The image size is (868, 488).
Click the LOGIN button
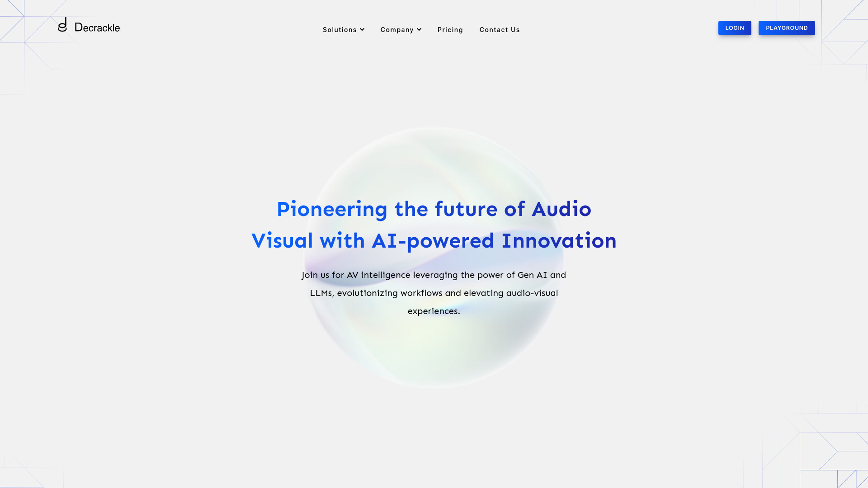pos(735,28)
